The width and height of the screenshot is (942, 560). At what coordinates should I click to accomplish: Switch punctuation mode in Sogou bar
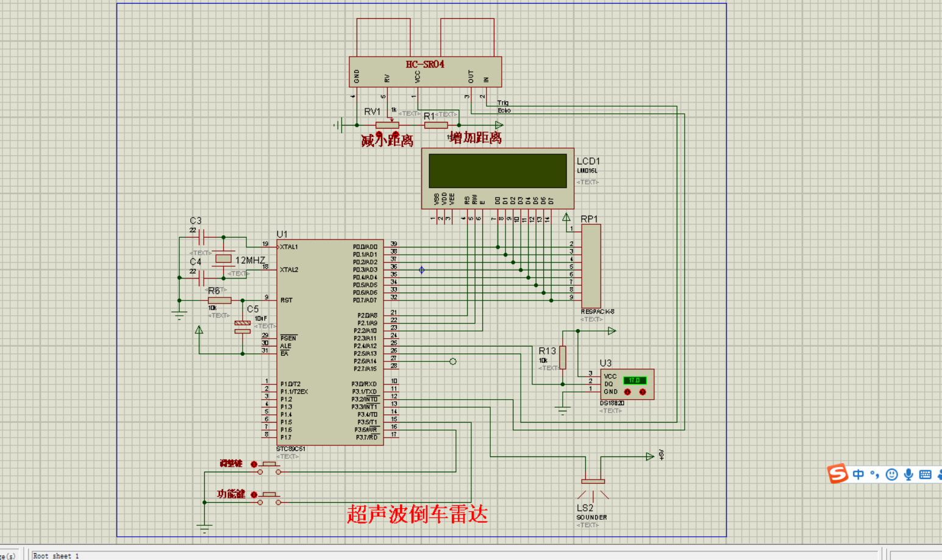point(875,474)
